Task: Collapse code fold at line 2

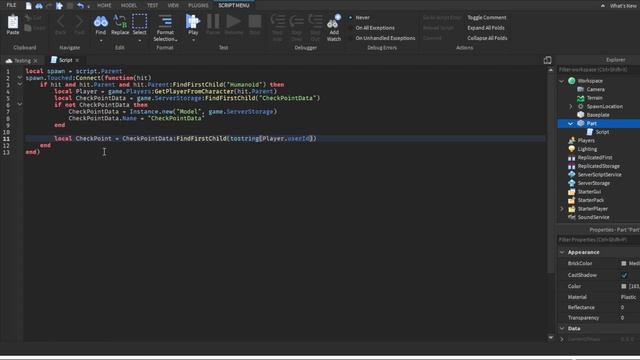Action: (19, 78)
